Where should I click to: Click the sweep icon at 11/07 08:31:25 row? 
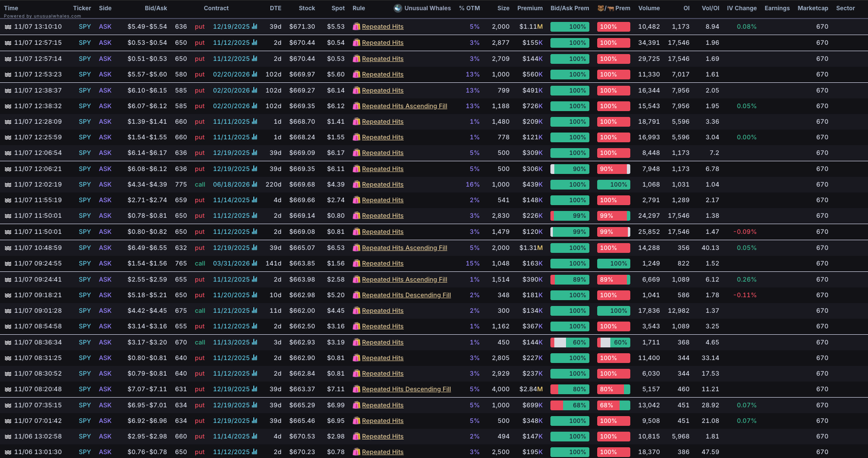tap(8, 358)
